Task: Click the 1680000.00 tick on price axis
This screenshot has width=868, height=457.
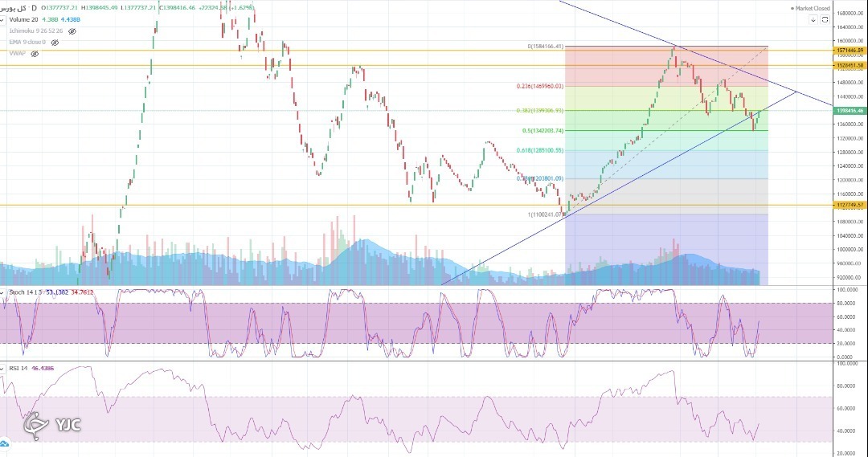Action: click(x=850, y=14)
